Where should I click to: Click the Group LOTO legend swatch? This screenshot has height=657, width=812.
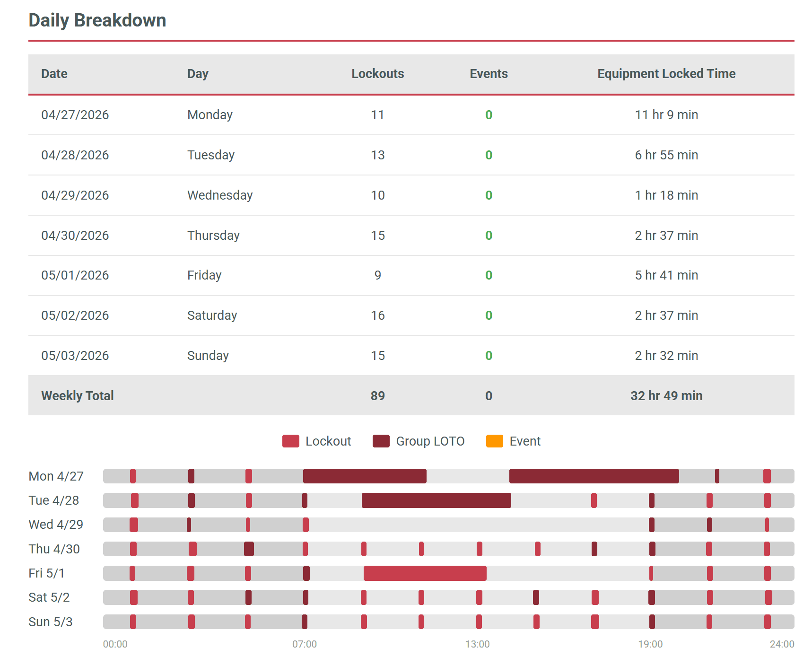point(381,441)
